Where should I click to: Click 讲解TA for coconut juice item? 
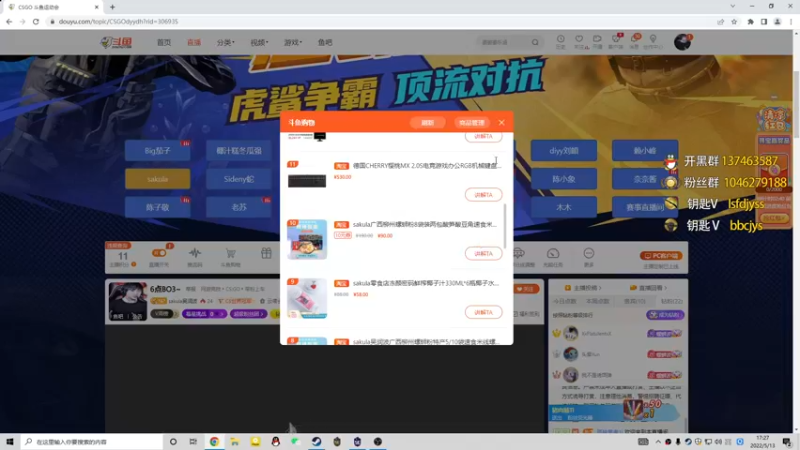click(483, 312)
